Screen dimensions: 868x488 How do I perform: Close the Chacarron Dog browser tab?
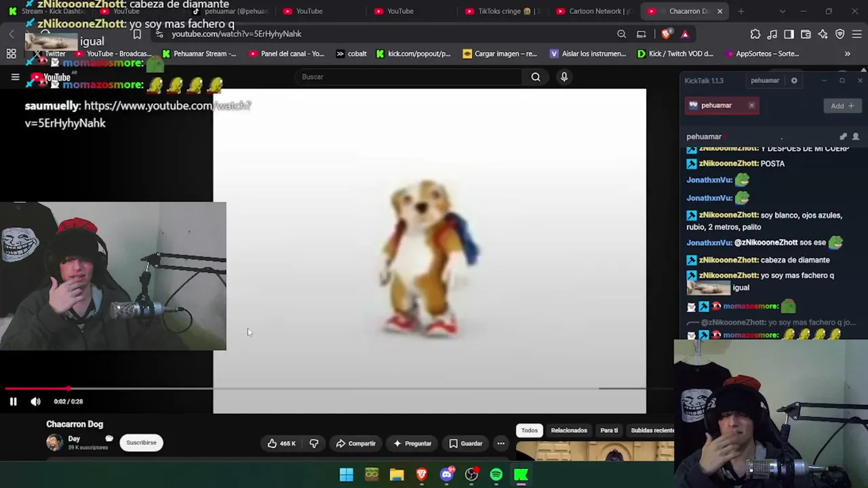click(719, 11)
